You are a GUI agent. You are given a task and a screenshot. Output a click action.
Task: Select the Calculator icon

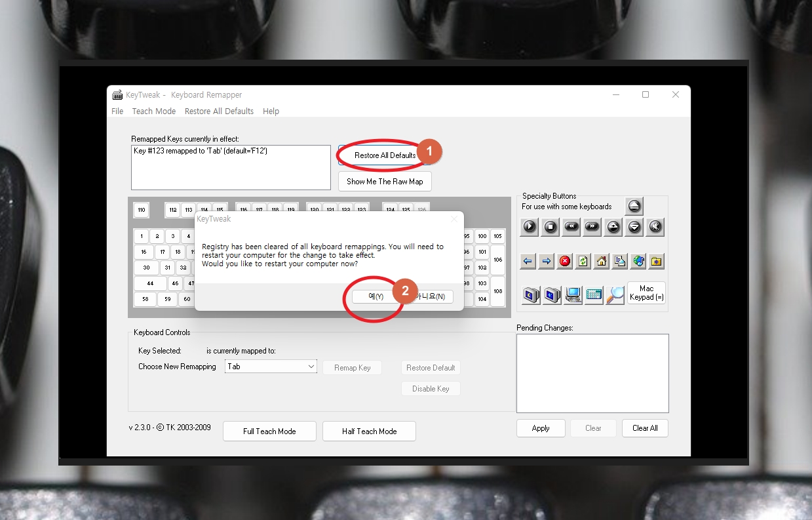tap(594, 295)
